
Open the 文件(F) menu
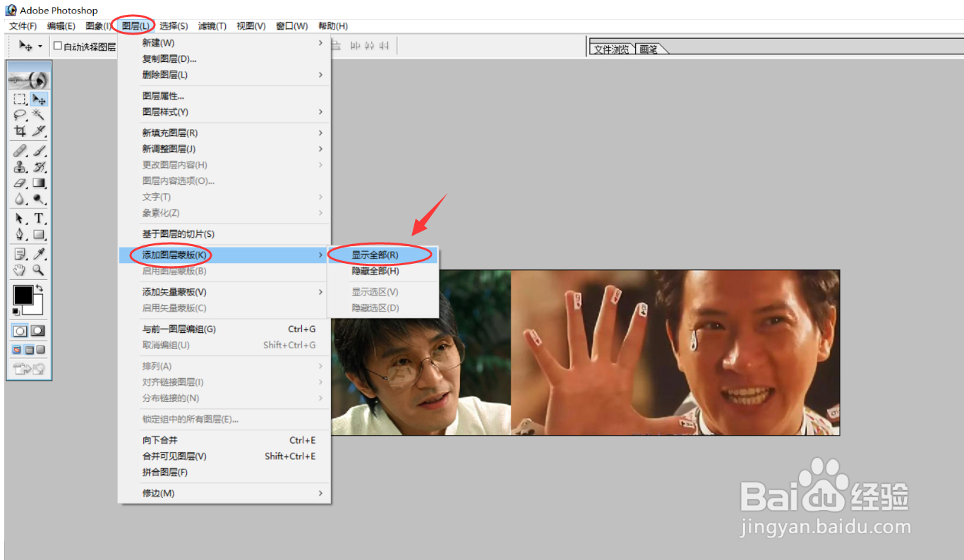(23, 26)
